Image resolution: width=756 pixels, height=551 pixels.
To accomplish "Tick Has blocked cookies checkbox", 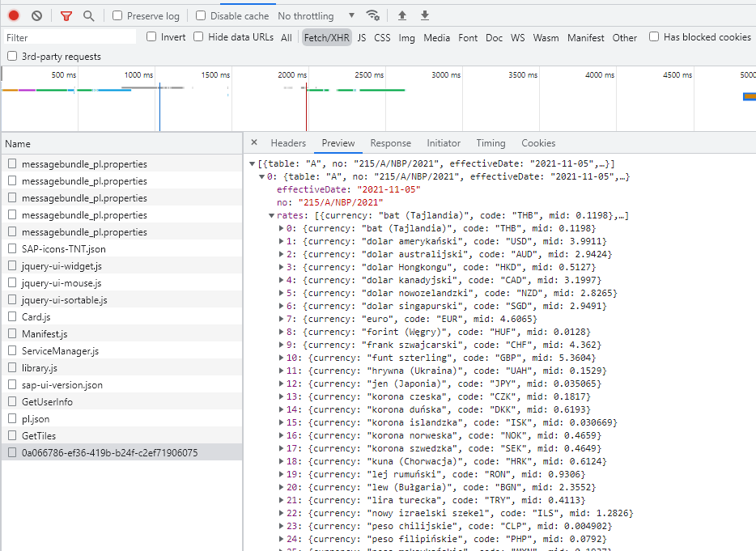I will click(654, 36).
